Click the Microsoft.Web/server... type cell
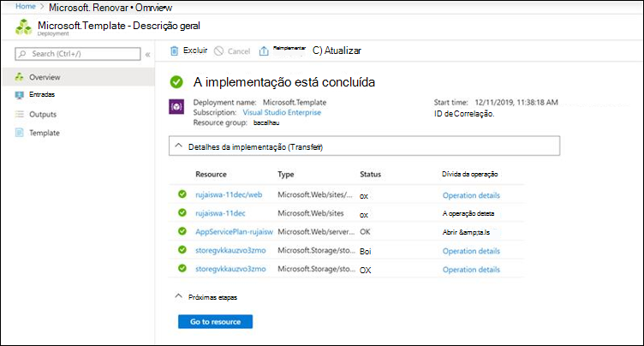 [x=316, y=231]
